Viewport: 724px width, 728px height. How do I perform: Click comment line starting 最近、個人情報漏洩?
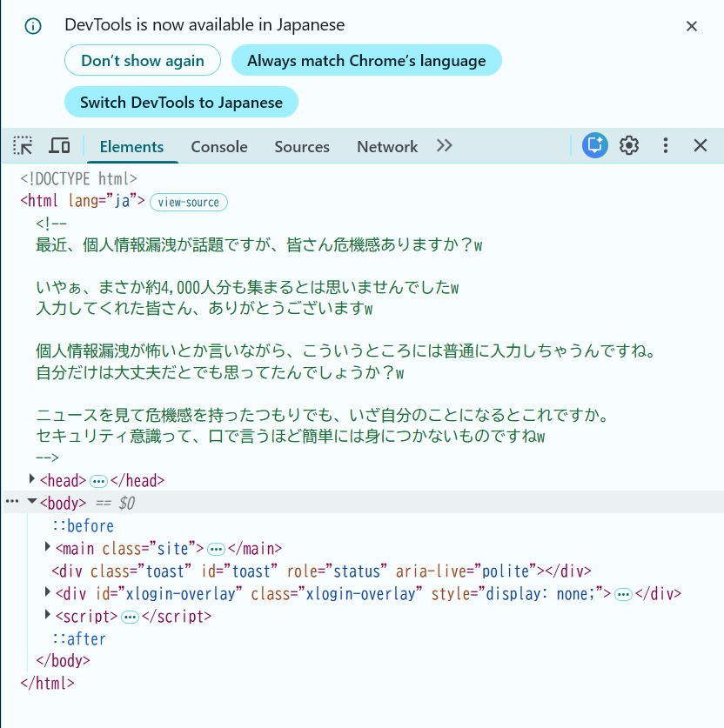tap(259, 245)
